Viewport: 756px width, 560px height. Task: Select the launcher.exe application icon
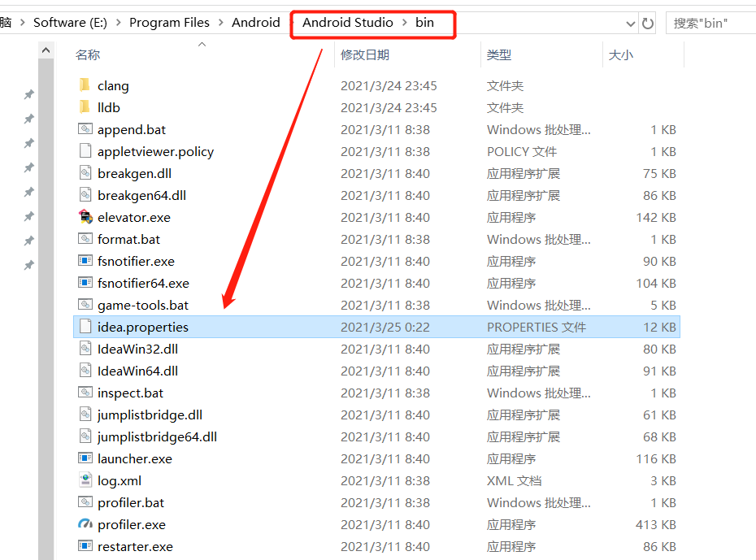(85, 458)
